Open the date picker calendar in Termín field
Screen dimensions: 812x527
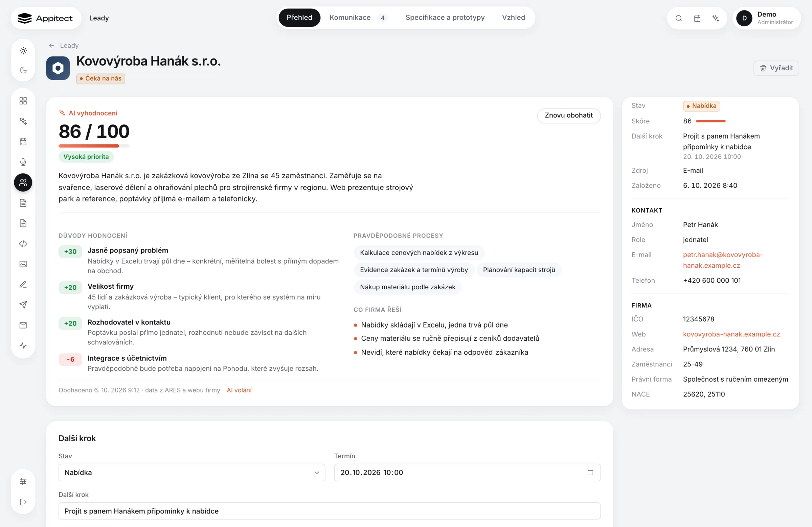click(590, 473)
